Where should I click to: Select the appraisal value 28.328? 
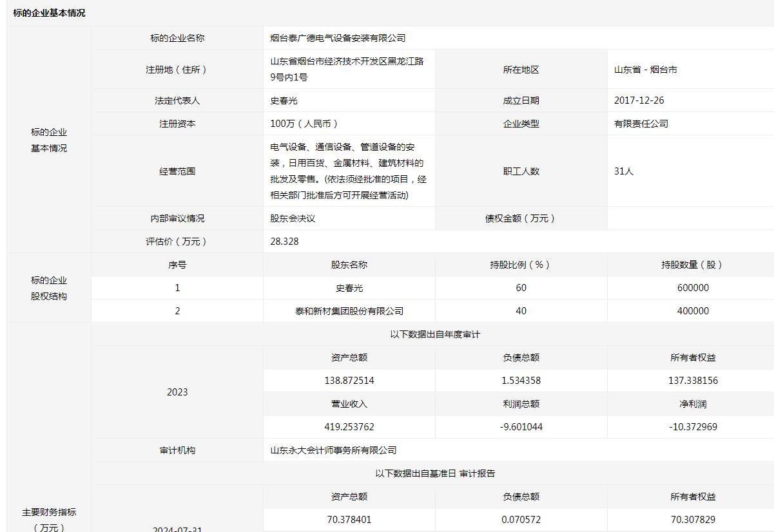pos(284,242)
